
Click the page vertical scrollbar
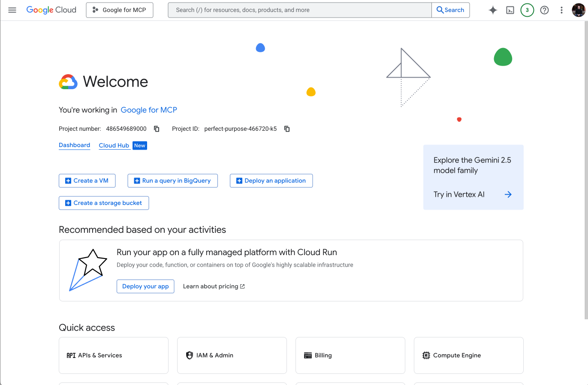tap(586, 170)
